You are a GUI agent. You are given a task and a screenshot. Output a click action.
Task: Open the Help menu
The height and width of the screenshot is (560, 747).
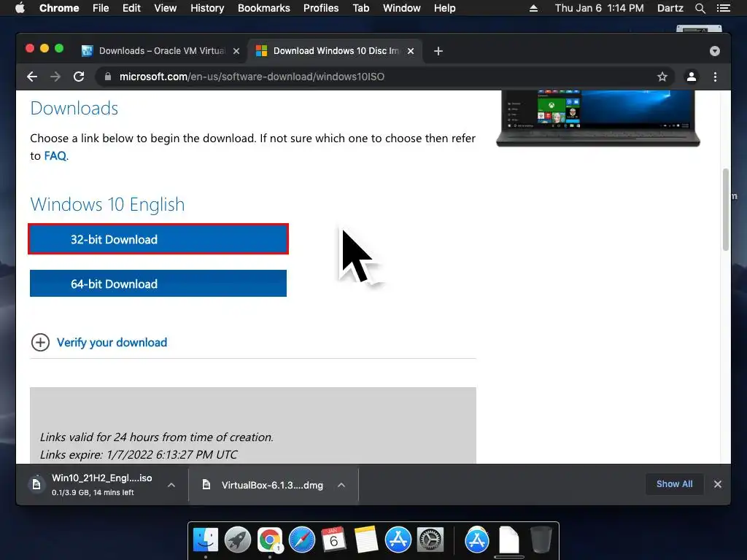444,8
